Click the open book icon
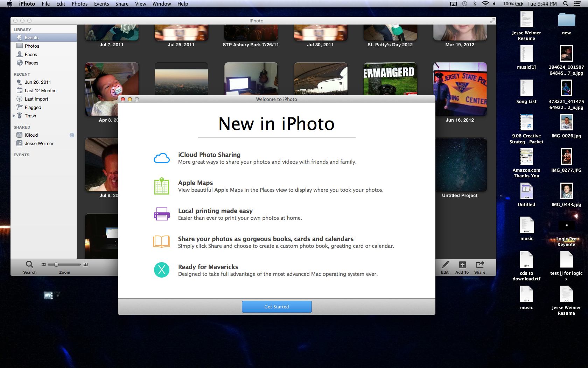The width and height of the screenshot is (588, 368). point(162,242)
